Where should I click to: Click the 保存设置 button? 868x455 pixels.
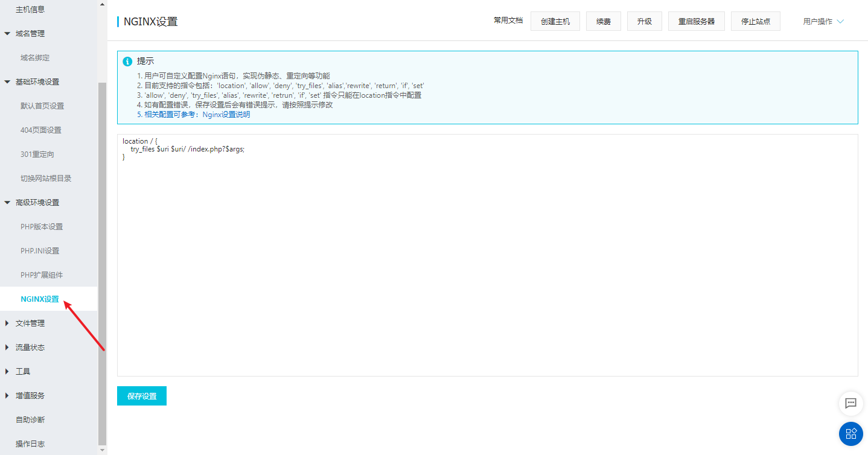142,396
